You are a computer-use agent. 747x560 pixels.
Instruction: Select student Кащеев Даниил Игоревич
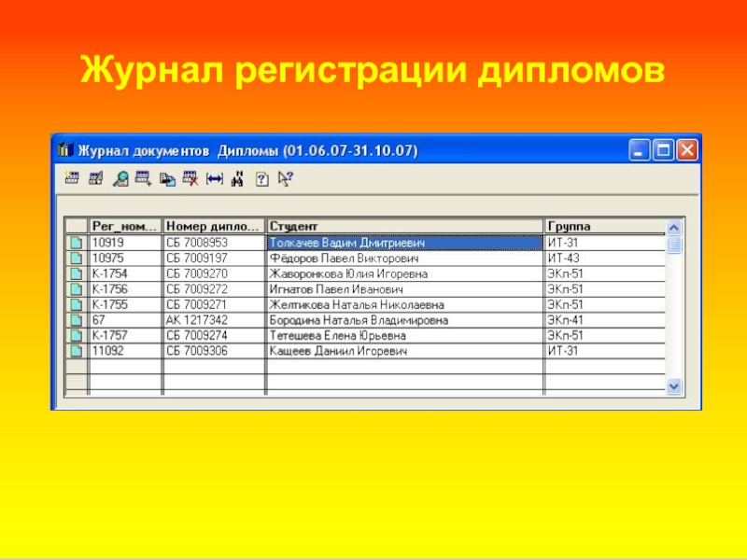[405, 351]
